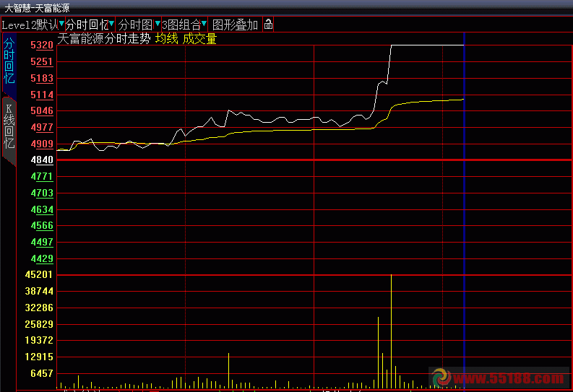Click the 5114 price label
Image resolution: width=573 pixels, height=392 pixels.
(x=42, y=95)
